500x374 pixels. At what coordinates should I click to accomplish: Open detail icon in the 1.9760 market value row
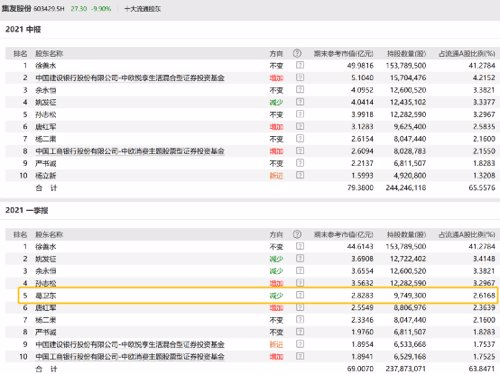tap(300, 332)
